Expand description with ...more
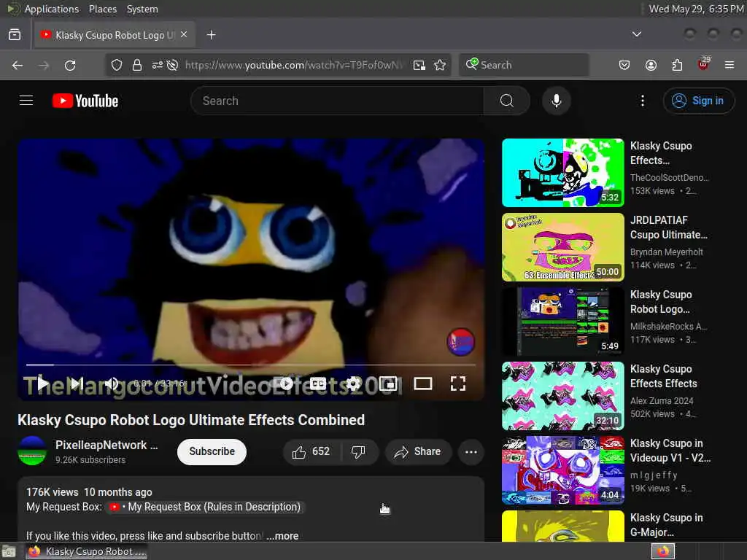The height and width of the screenshot is (560, 747). (282, 536)
